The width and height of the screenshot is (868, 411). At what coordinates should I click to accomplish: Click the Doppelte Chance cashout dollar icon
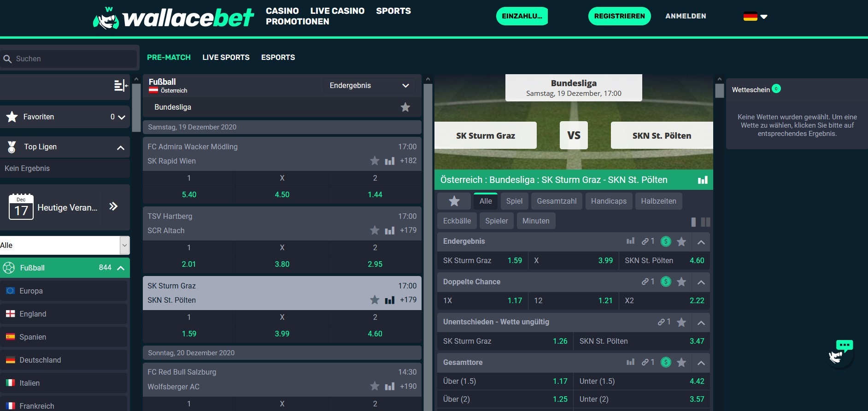pos(666,282)
